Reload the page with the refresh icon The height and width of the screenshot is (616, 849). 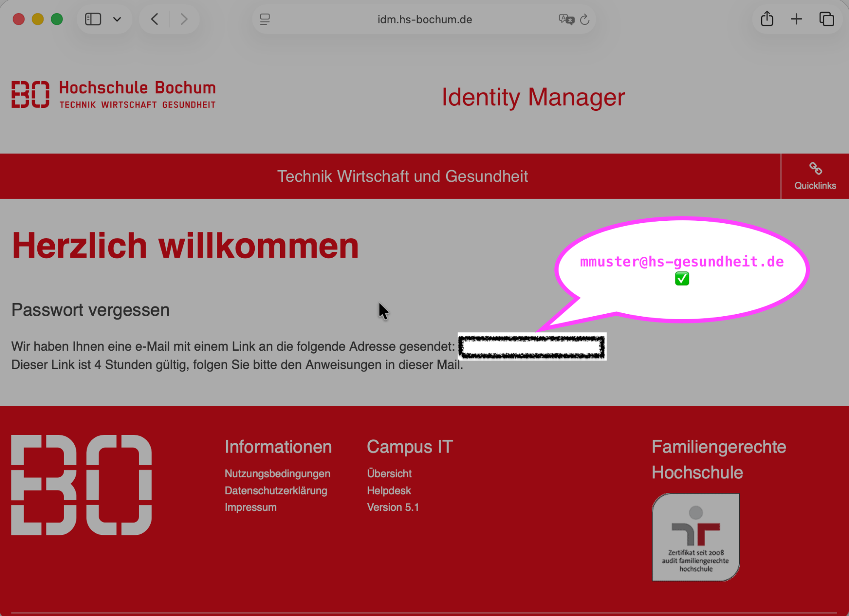[585, 19]
